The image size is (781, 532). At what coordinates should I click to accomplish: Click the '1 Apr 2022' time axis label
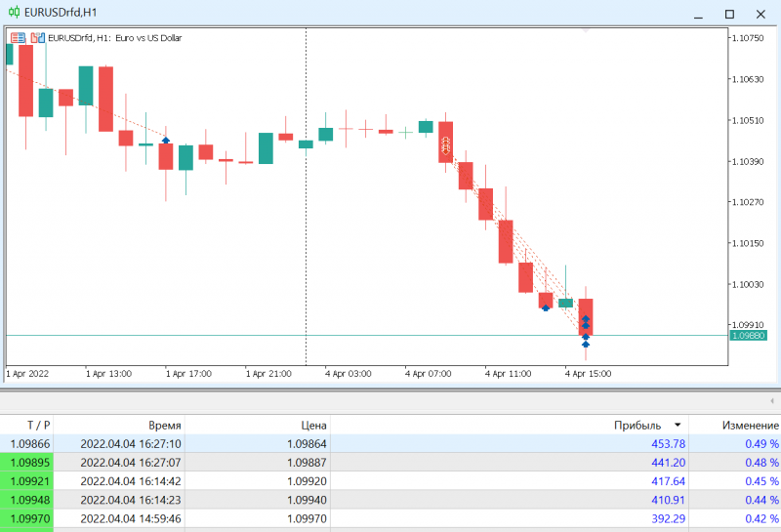pyautogui.click(x=27, y=374)
